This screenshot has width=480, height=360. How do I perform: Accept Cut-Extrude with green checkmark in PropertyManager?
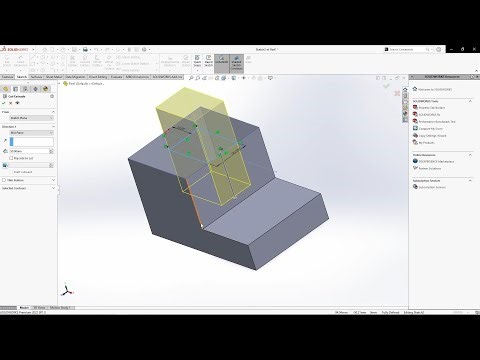tap(4, 103)
